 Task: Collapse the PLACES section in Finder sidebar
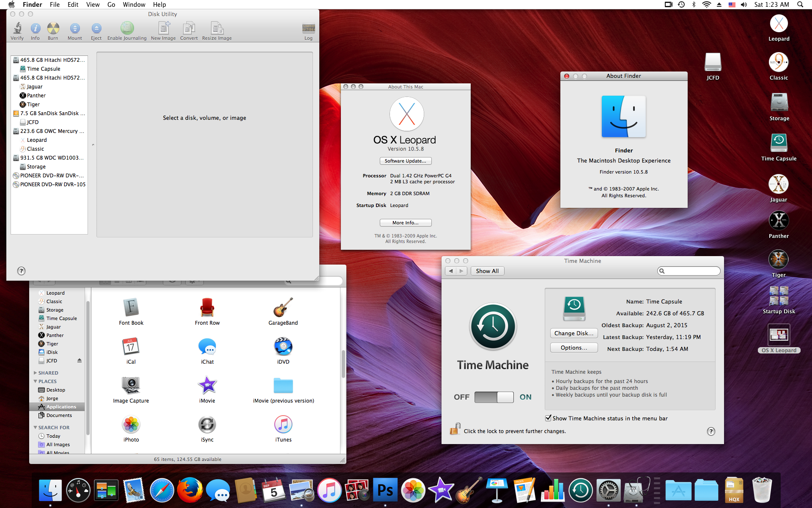[x=35, y=381]
